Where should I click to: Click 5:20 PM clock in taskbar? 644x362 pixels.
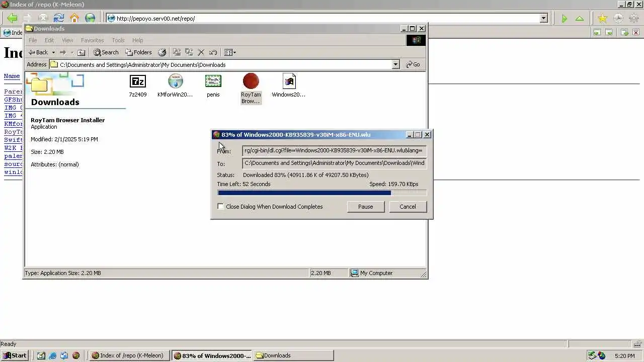pyautogui.click(x=624, y=356)
